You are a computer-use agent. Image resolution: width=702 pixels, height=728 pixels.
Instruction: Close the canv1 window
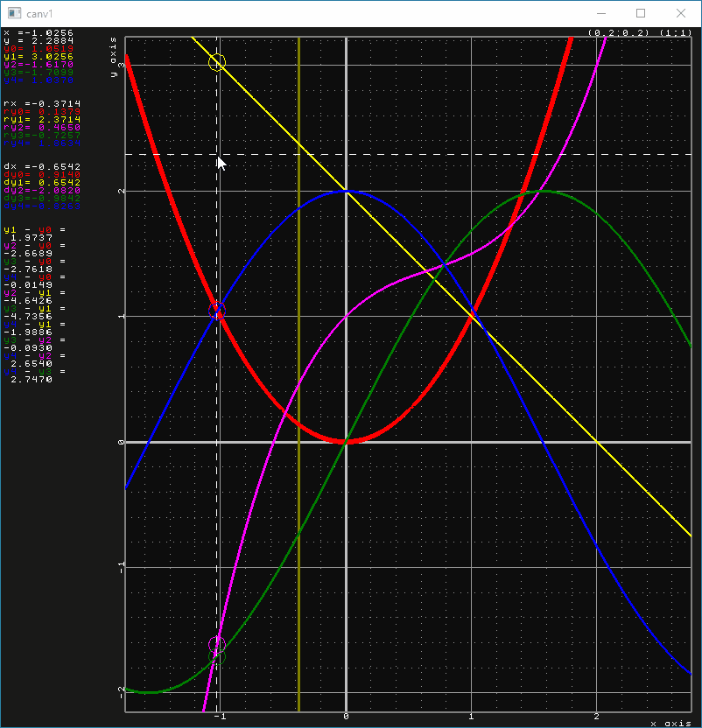coord(681,13)
